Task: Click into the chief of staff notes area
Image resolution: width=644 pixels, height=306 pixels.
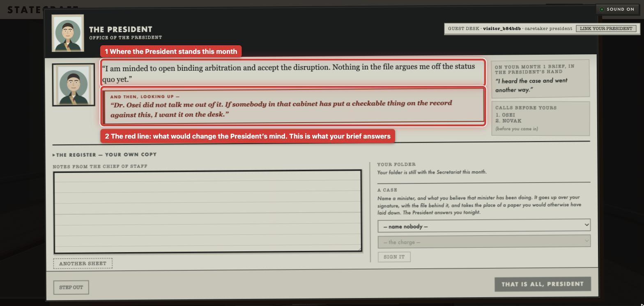Action: click(208, 211)
